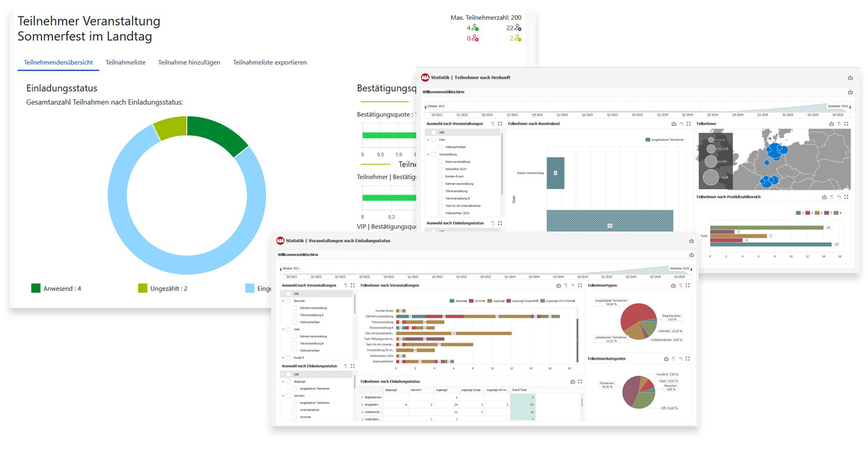Collapse the Gast tree node

(282, 329)
